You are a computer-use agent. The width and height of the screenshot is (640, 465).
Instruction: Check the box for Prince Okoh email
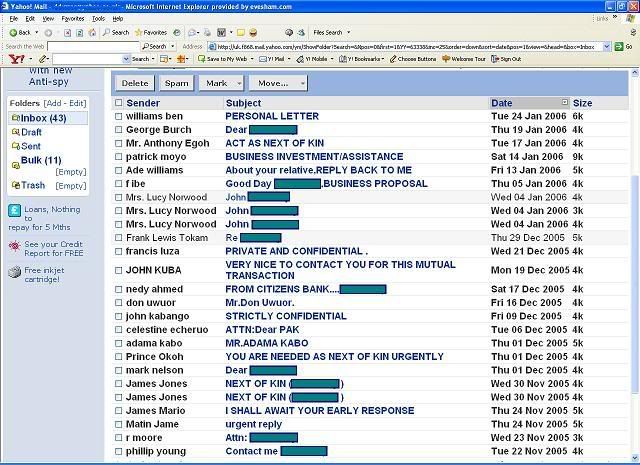pyautogui.click(x=118, y=357)
